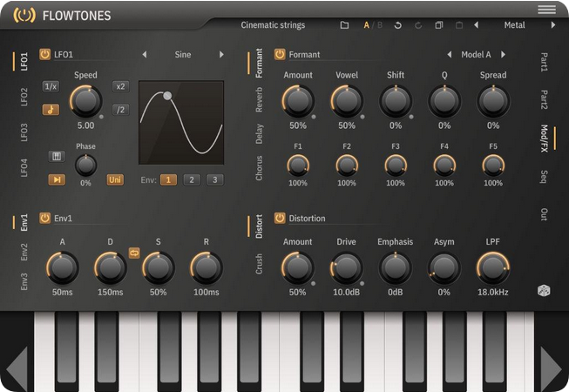Select Env 2 for the LFO
Screen dimensions: 569x392
click(x=192, y=179)
